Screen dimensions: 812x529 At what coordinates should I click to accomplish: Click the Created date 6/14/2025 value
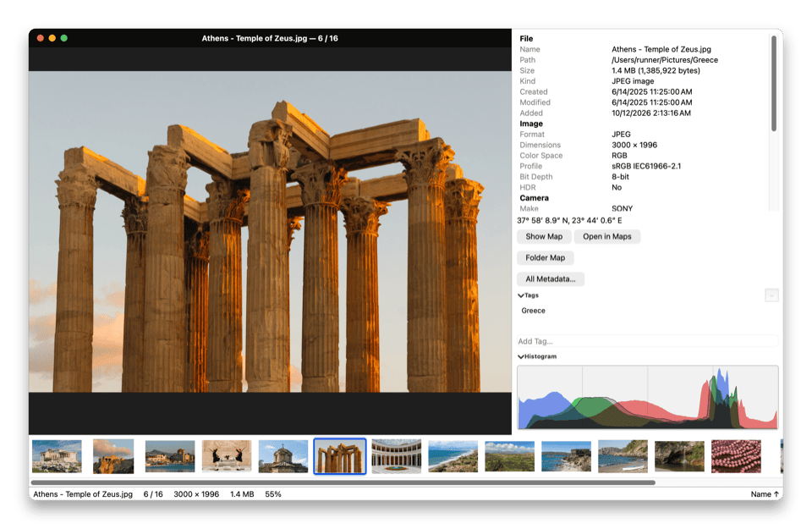(651, 91)
